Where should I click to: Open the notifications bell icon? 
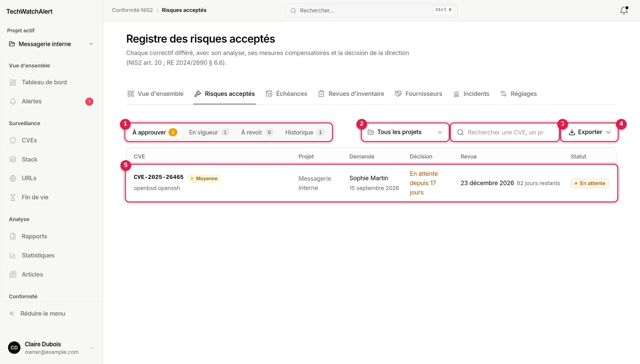click(624, 10)
